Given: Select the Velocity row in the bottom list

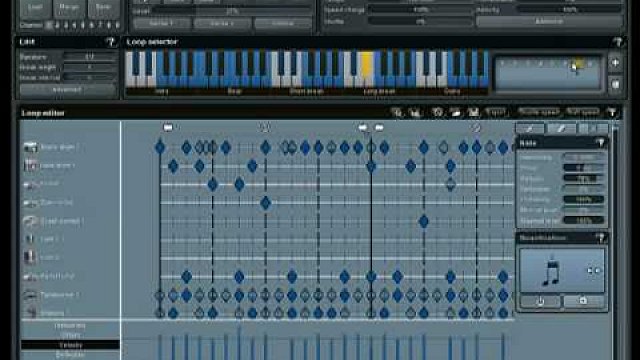Looking at the screenshot, I should [71, 345].
